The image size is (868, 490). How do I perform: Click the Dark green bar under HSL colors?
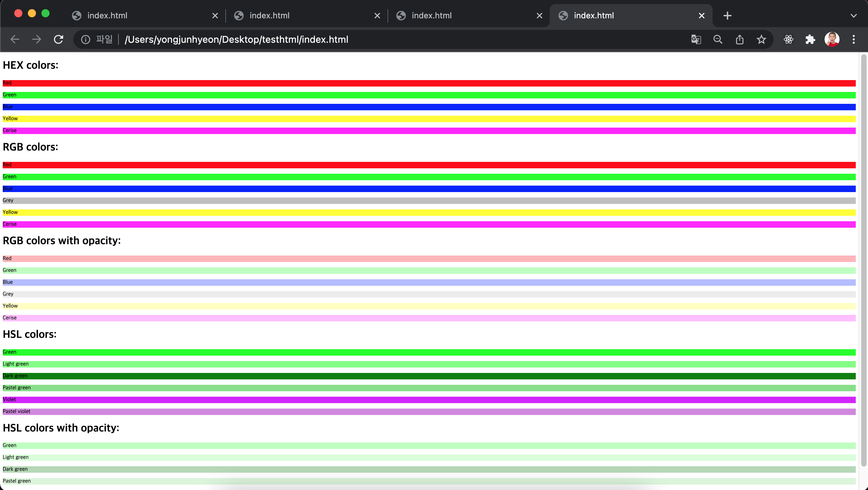[x=429, y=376]
